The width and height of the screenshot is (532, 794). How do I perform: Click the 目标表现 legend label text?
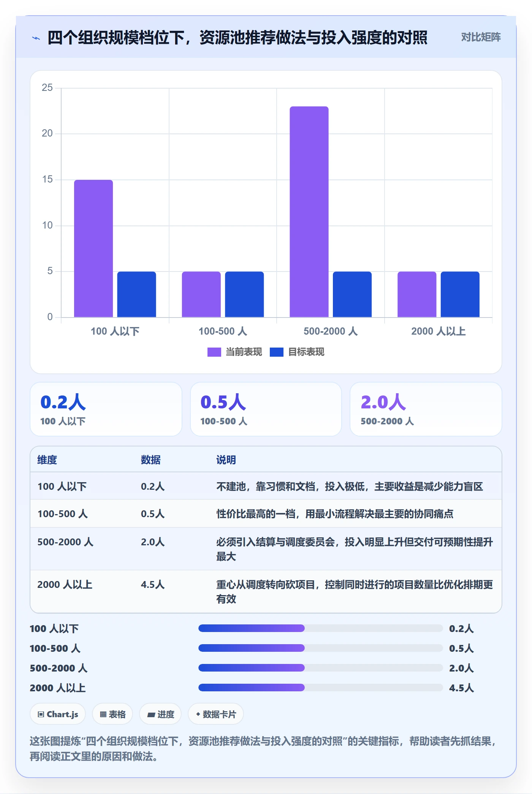[x=306, y=352]
